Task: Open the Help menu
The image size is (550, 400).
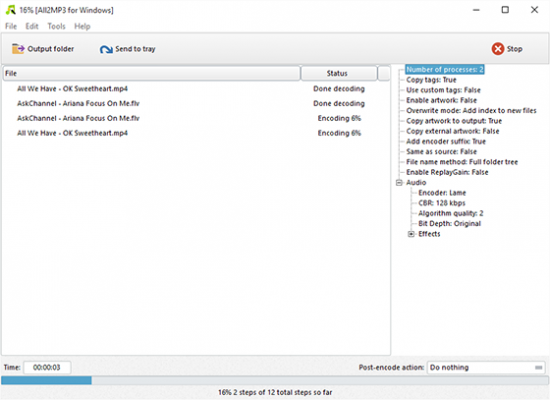Action: coord(82,26)
